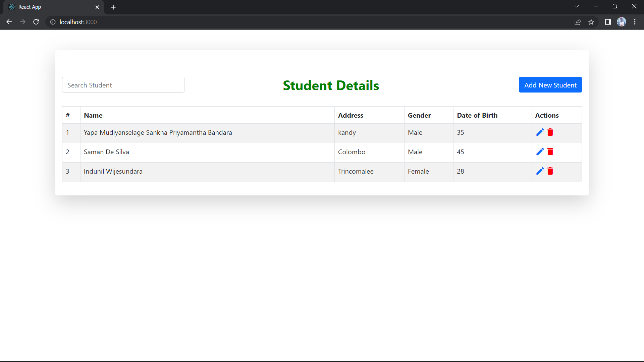The image size is (644, 362).
Task: Edit Indunil Wijesundara's record with pencil icon
Action: click(x=540, y=171)
